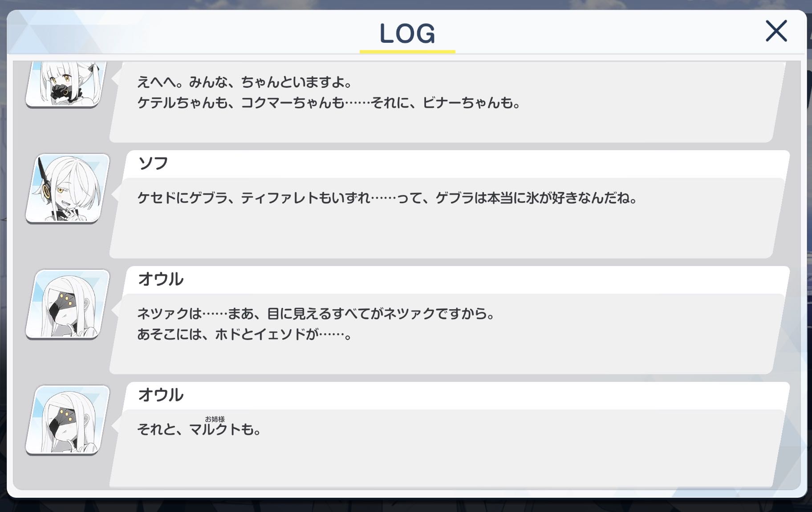Click the line starting with ケテルちゃんも
The width and height of the screenshot is (812, 512).
(x=329, y=103)
